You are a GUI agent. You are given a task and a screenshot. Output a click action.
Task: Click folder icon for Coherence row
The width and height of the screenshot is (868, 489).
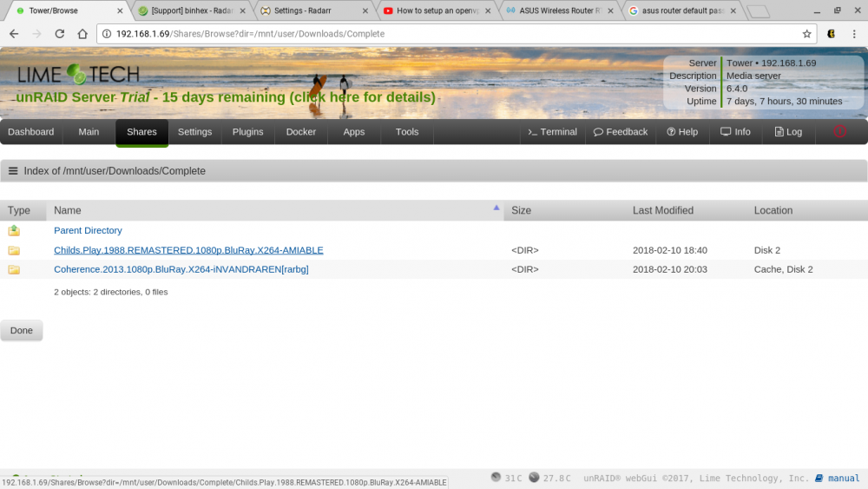pyautogui.click(x=14, y=270)
